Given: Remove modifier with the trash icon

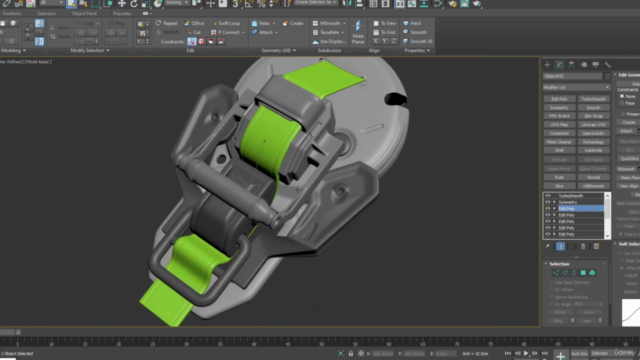Looking at the screenshot, I should [583, 246].
